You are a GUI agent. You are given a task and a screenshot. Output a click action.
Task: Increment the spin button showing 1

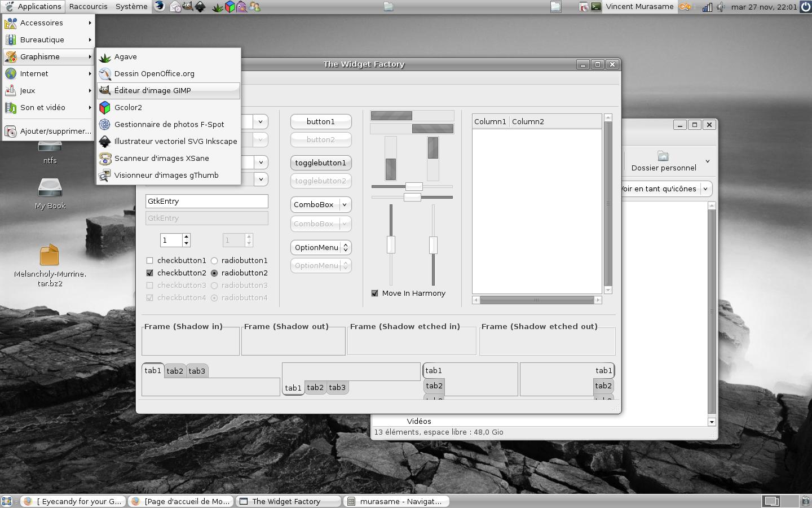[186, 237]
